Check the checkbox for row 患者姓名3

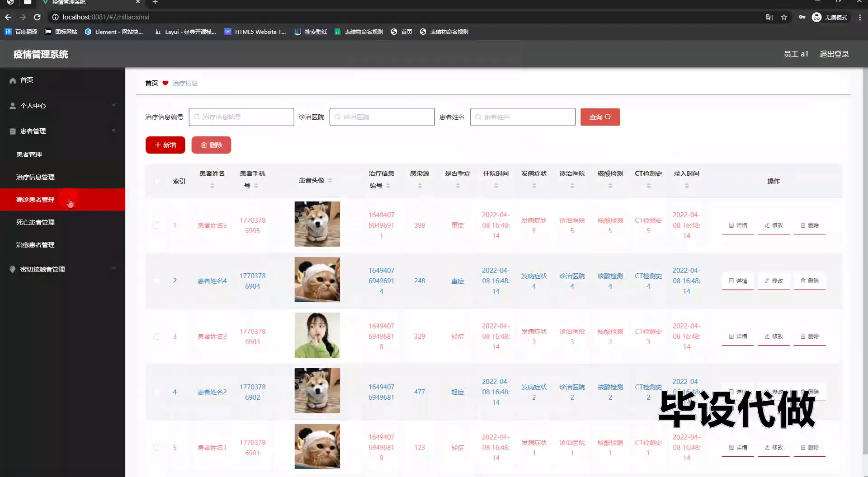156,337
